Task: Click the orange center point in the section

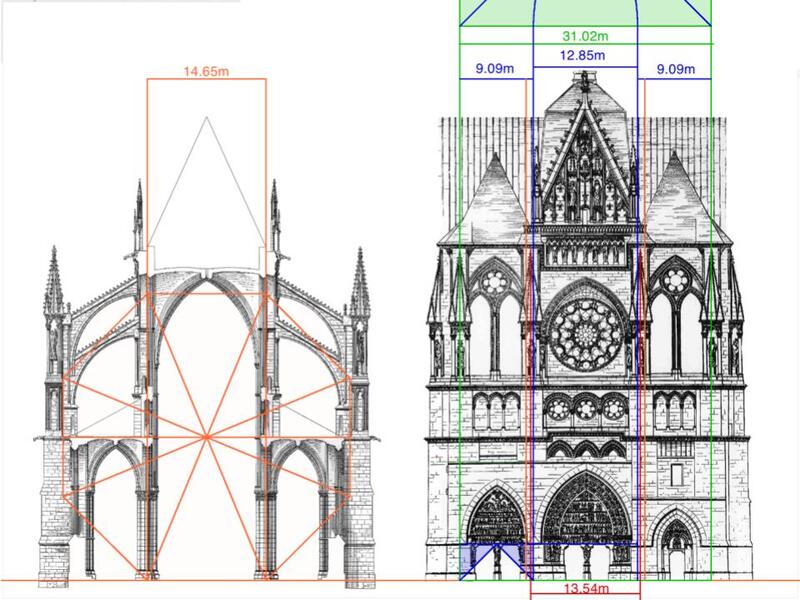Action: (206, 437)
